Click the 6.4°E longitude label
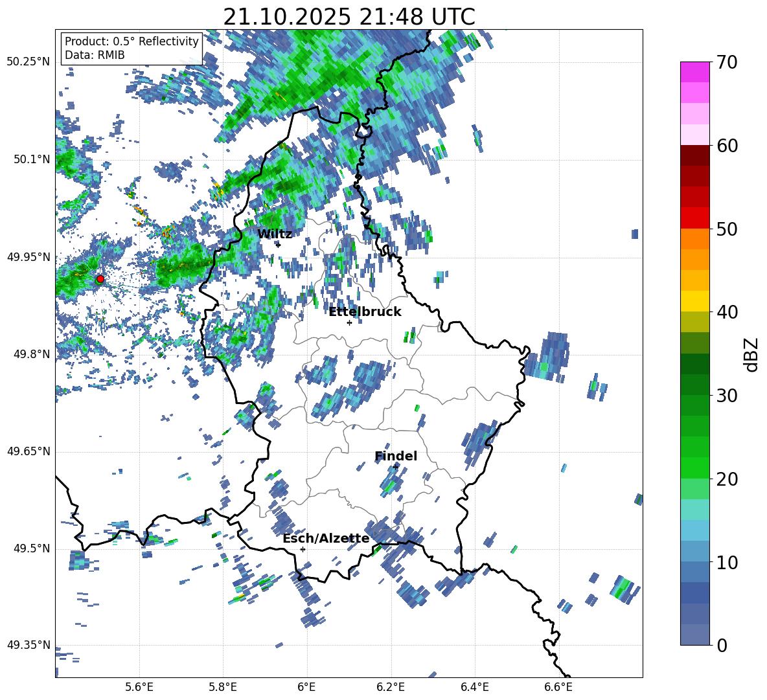Viewport: 767px width, 700px height. 474,687
